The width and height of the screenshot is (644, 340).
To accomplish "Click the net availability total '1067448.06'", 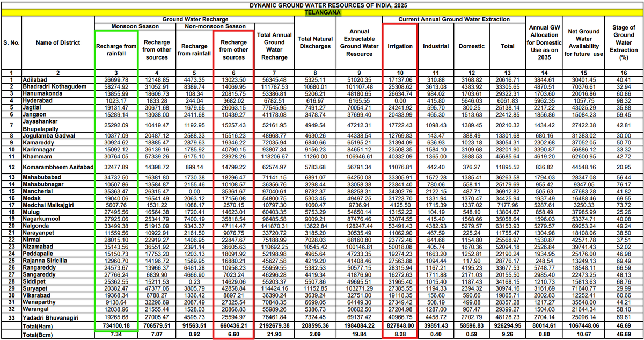I will pos(584,326).
